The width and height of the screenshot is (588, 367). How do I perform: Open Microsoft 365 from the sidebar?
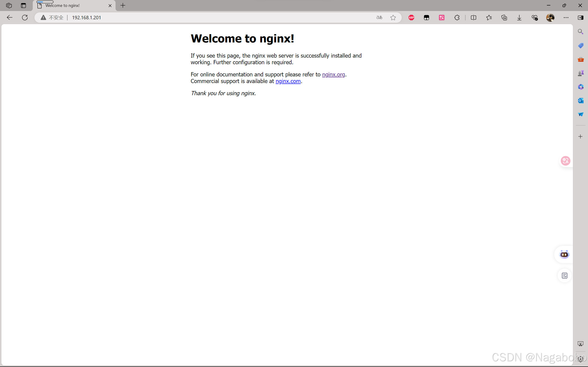[x=581, y=87]
